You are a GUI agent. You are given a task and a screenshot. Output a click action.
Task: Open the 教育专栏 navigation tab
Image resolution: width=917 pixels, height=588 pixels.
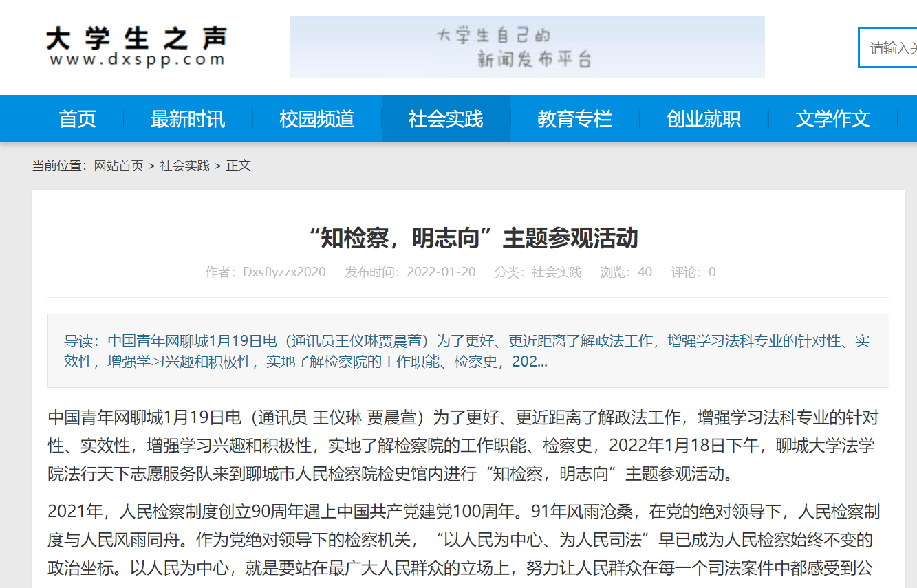tap(574, 119)
